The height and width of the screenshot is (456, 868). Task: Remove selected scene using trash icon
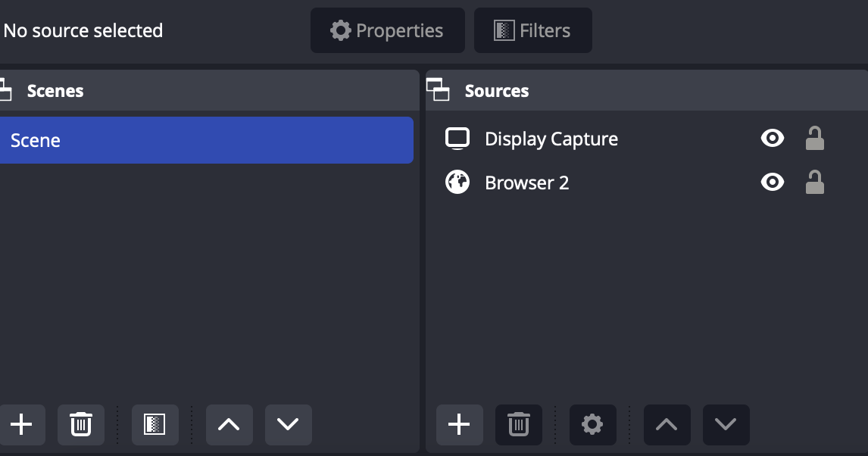(80, 424)
